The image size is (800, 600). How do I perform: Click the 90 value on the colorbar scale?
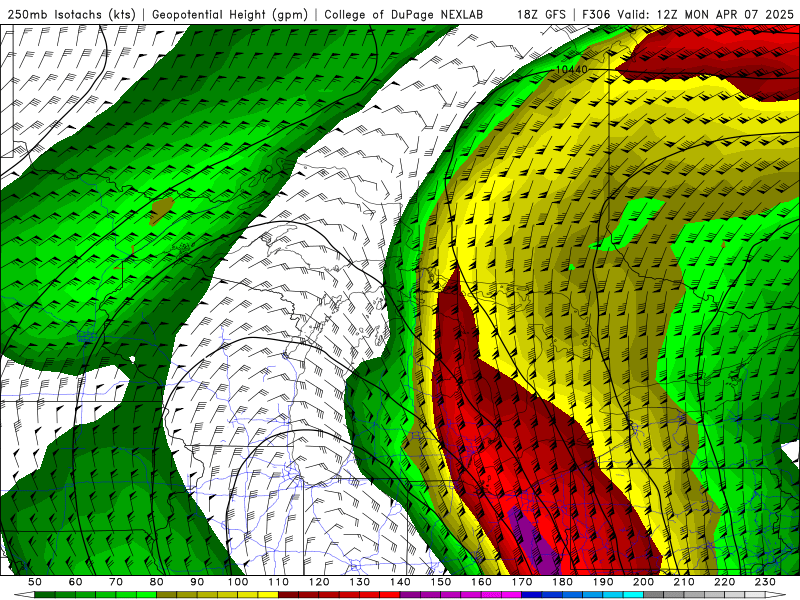197,582
